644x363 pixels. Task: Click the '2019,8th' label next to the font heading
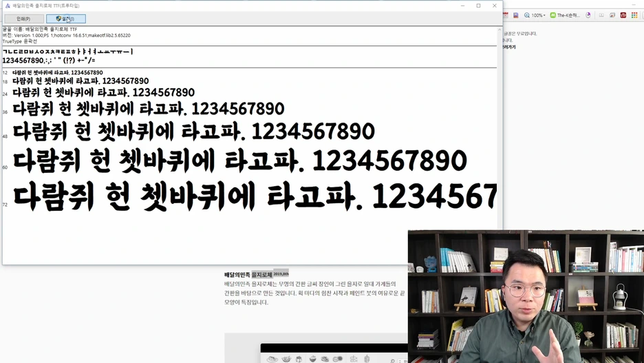(281, 273)
